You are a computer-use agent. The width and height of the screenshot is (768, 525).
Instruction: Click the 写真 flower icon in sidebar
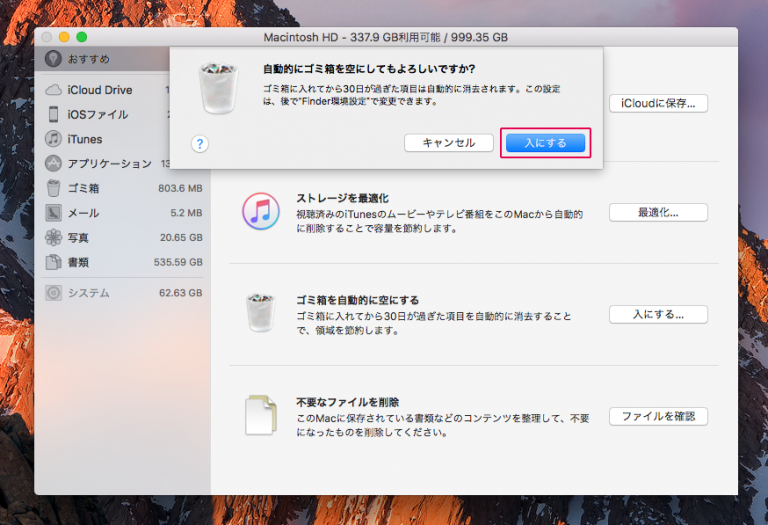click(53, 238)
